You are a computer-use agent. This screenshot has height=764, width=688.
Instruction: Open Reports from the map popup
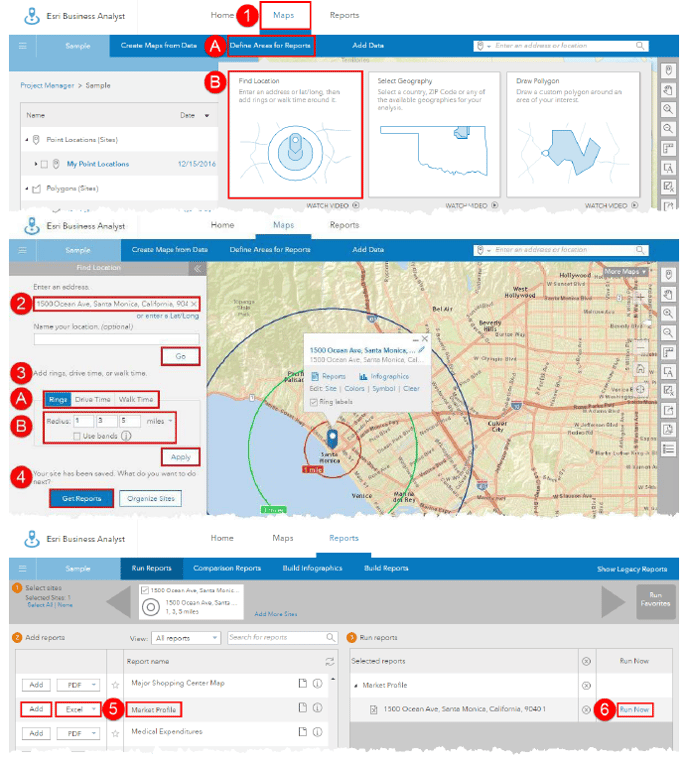328,376
